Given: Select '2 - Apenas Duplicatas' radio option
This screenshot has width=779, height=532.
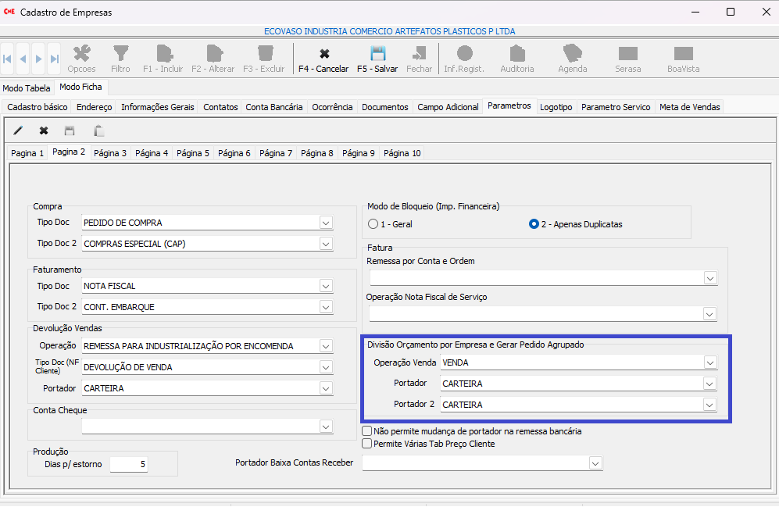Looking at the screenshot, I should 534,224.
